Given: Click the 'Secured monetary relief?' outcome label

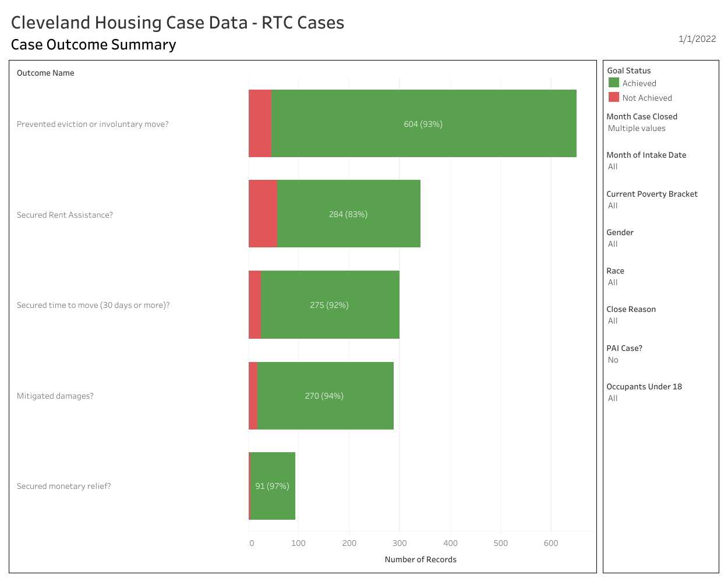Looking at the screenshot, I should click(64, 487).
